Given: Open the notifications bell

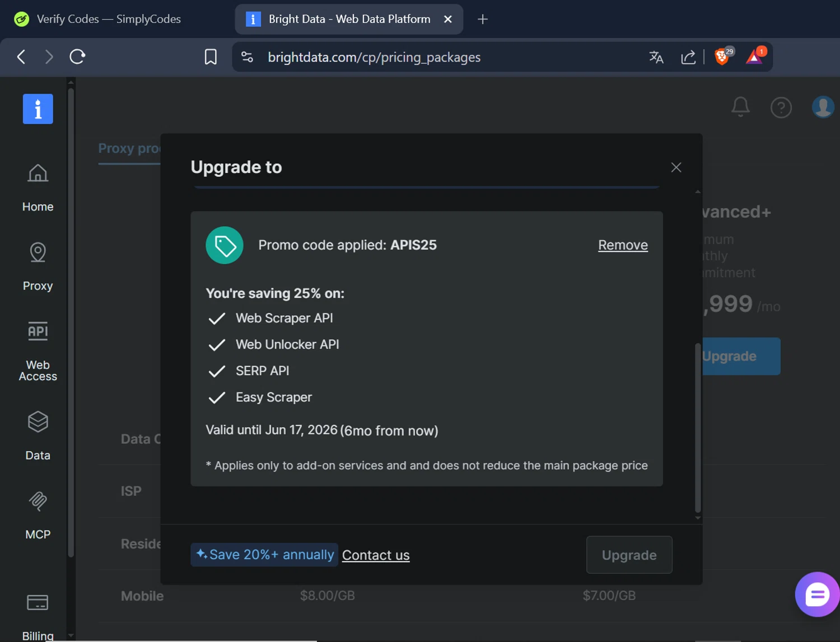Looking at the screenshot, I should pos(740,107).
